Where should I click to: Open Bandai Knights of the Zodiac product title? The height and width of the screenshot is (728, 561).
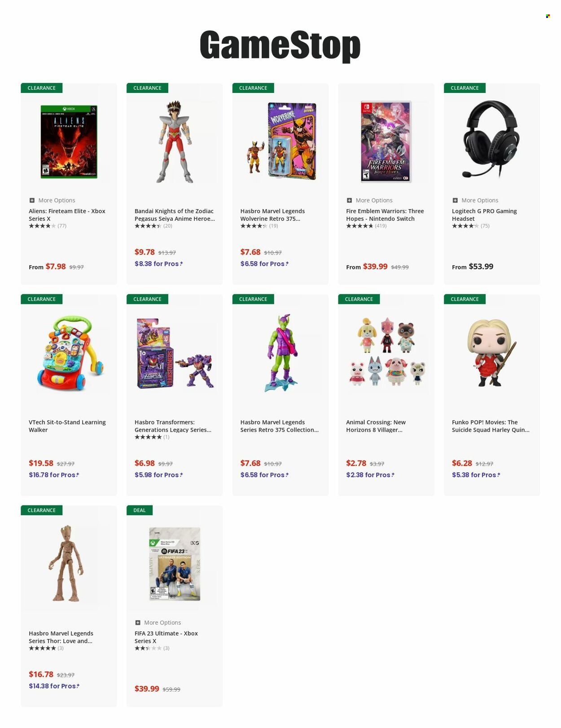coord(175,215)
